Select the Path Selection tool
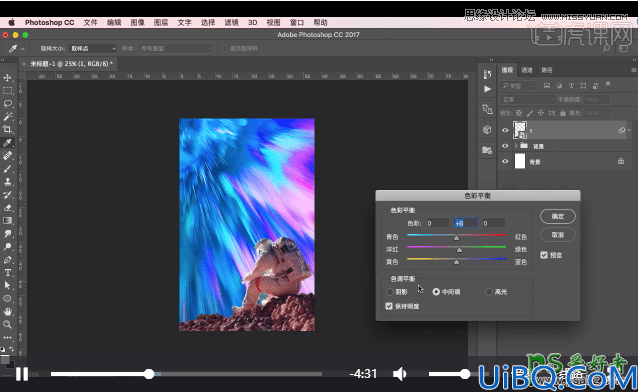638x392 pixels. click(x=7, y=285)
